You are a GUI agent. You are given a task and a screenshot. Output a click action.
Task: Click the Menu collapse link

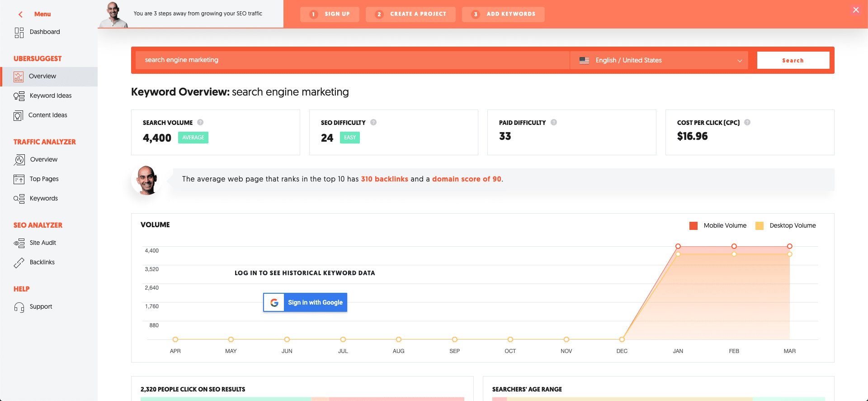tap(42, 14)
